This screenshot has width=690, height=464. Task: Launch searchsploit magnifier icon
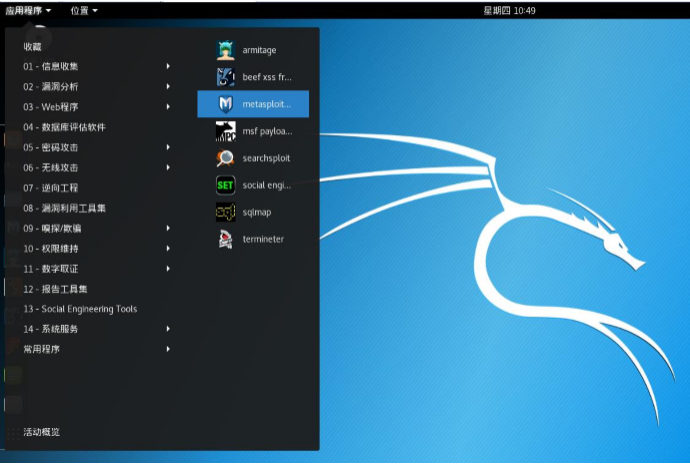226,158
